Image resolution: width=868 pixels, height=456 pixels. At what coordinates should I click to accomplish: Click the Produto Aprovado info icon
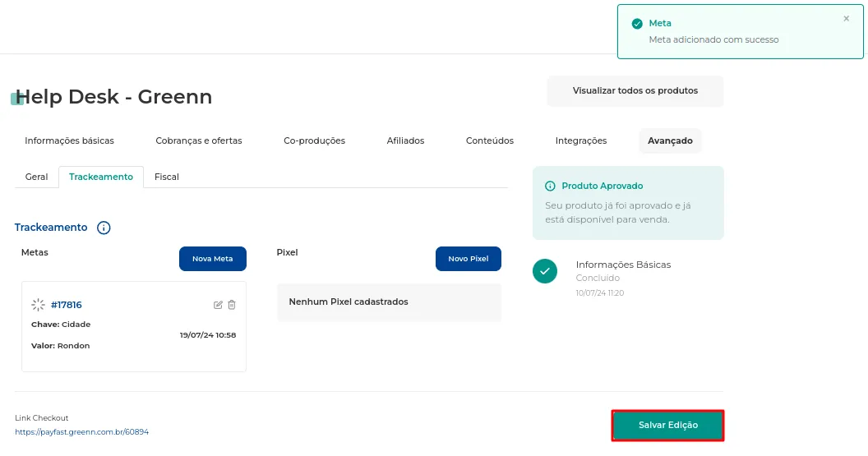(550, 186)
